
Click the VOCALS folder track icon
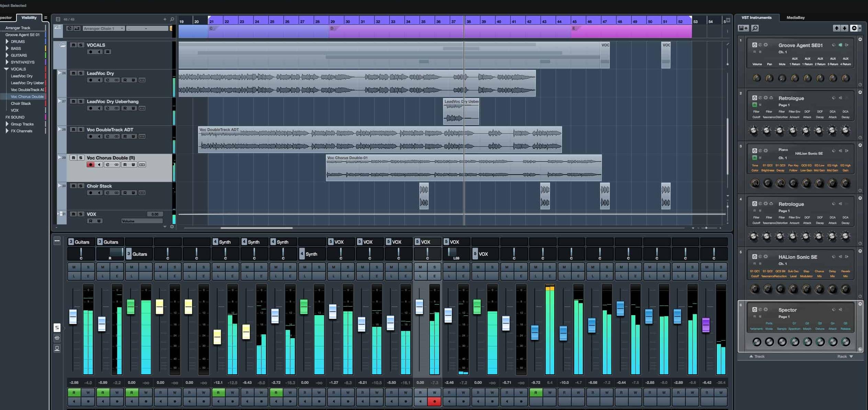62,45
